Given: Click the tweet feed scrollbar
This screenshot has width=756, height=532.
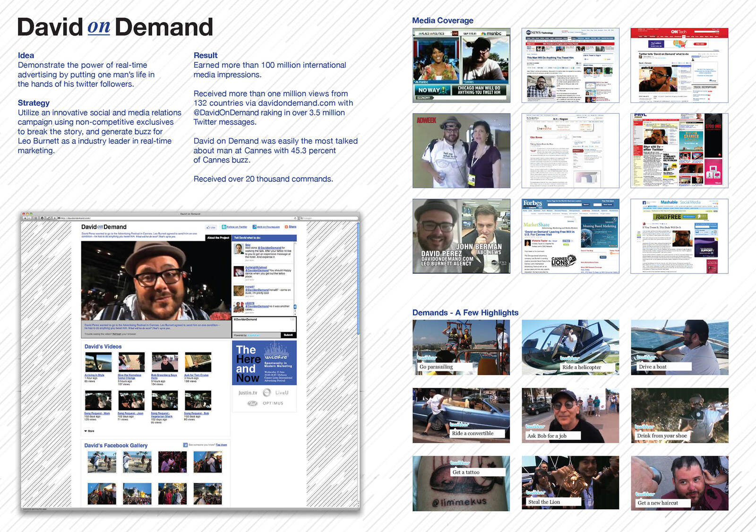Looking at the screenshot, I should [295, 279].
